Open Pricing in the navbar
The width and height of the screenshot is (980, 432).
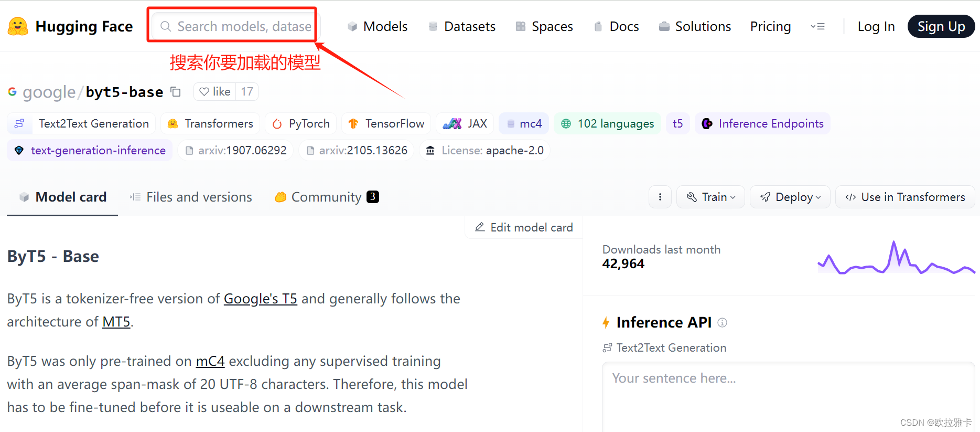click(770, 26)
